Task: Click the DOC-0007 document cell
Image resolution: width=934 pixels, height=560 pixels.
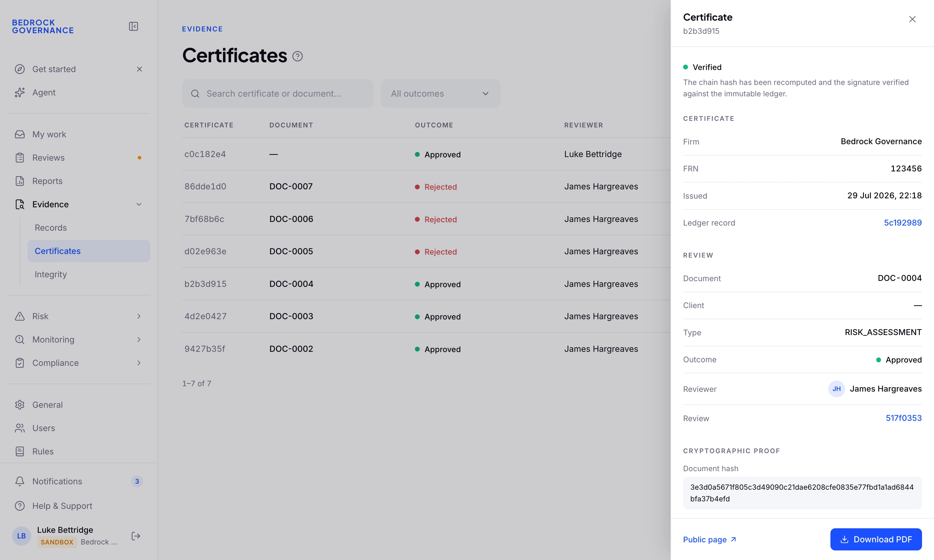Action: pyautogui.click(x=291, y=186)
